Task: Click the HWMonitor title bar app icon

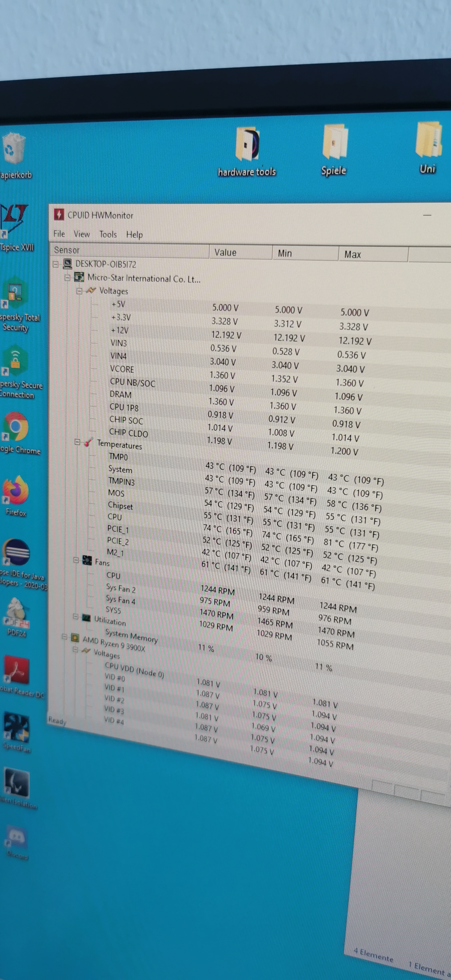Action: pos(59,214)
